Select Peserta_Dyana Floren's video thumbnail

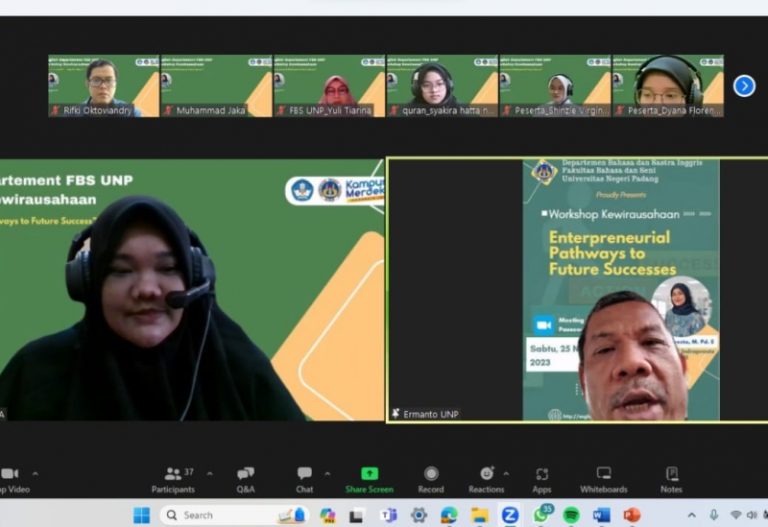(668, 86)
